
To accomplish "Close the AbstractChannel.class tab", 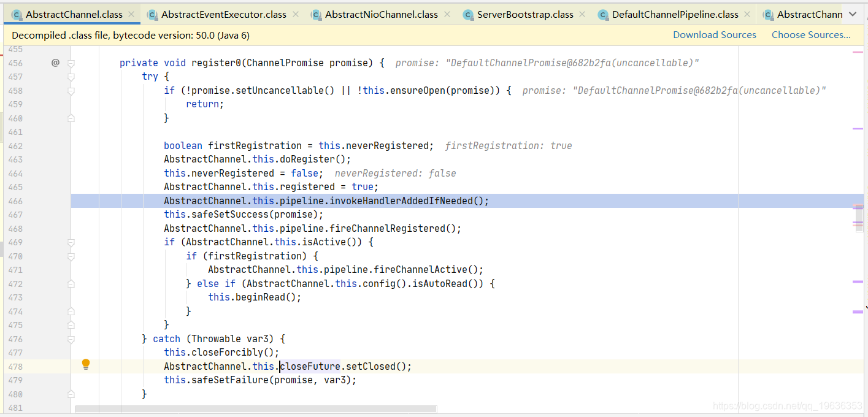I will [x=131, y=14].
